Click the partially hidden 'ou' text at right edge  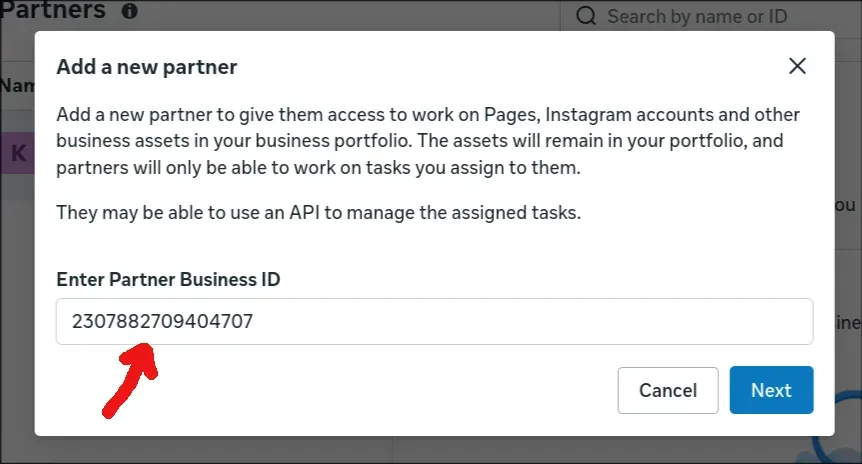[846, 205]
